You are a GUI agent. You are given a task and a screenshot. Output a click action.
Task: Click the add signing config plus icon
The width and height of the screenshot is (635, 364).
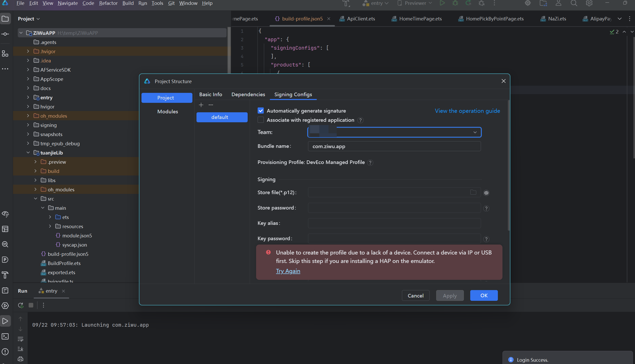coord(201,105)
